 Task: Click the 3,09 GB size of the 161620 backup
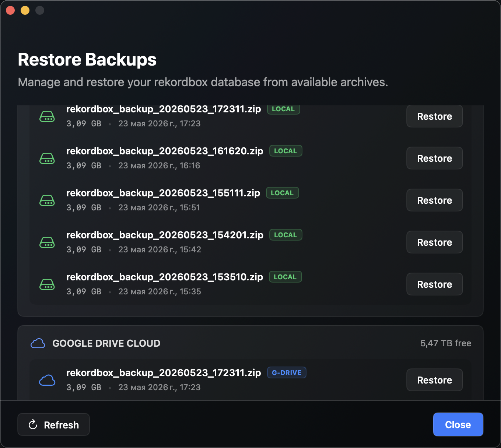pyautogui.click(x=84, y=166)
